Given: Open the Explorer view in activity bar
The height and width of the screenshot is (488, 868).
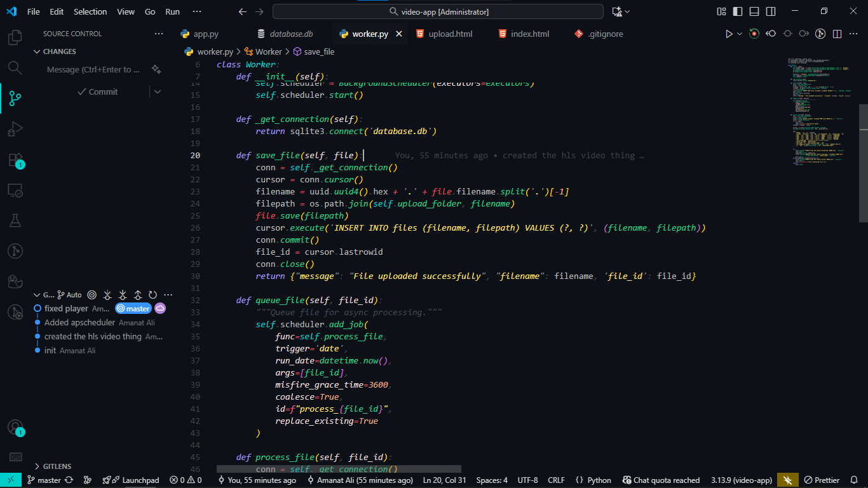Looking at the screenshot, I should (x=15, y=37).
